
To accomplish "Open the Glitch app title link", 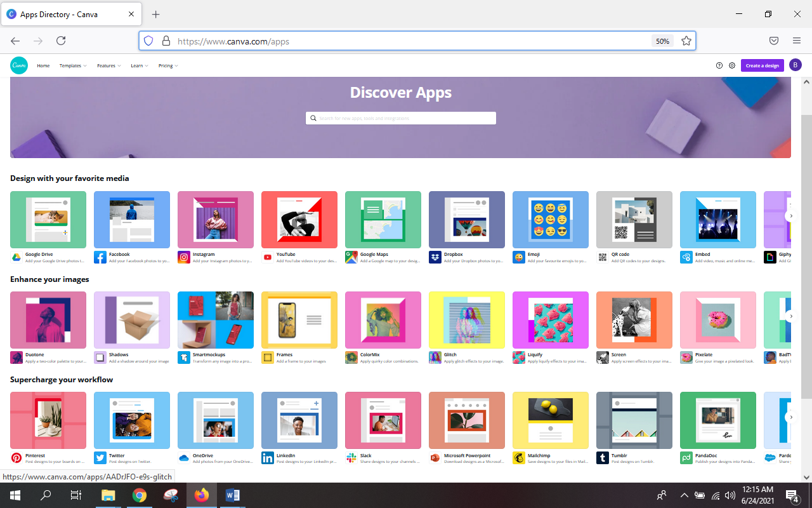I will click(x=450, y=355).
